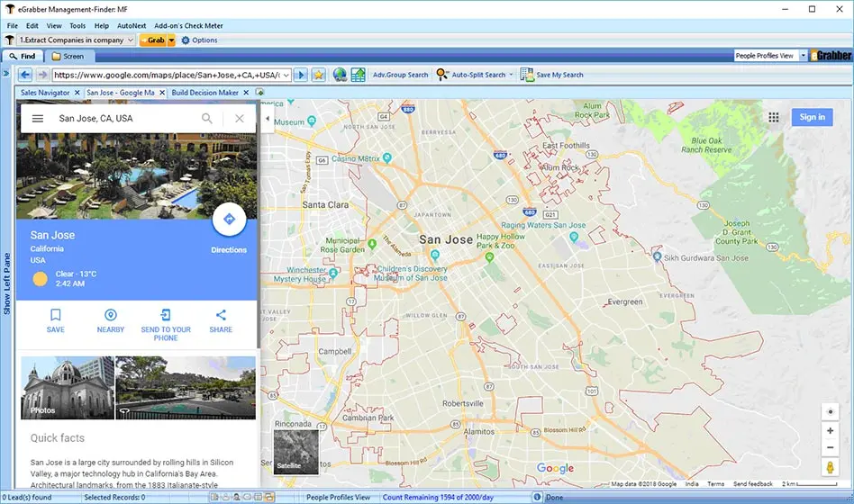This screenshot has height=504, width=854.
Task: Open the Help menu
Action: (101, 25)
